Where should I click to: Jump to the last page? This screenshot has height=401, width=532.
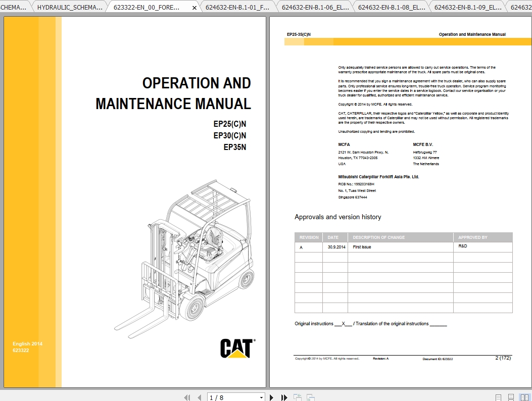point(284,397)
